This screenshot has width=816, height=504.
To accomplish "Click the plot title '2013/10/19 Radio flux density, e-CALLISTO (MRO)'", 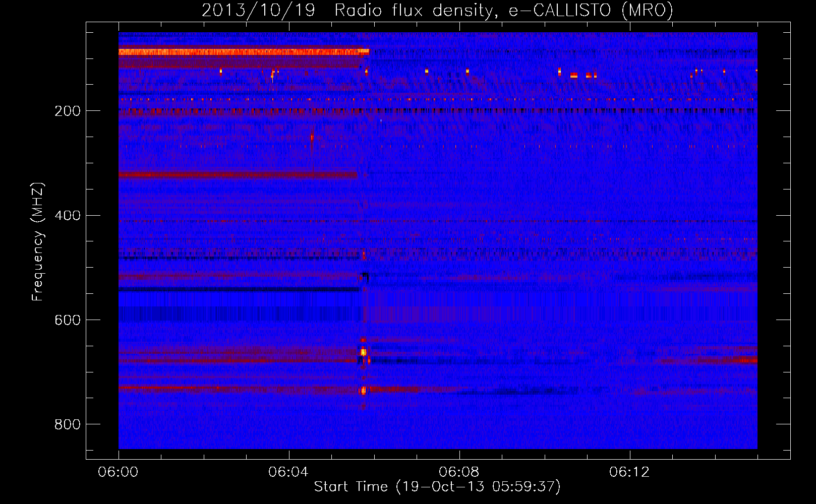I will 437,11.
